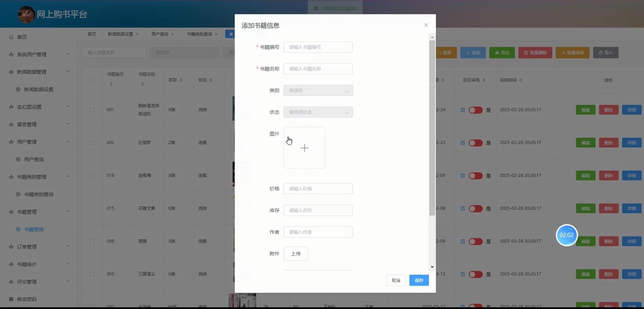Click the 变幻图设置 sidebar icon
This screenshot has height=309, width=644.
click(11, 107)
